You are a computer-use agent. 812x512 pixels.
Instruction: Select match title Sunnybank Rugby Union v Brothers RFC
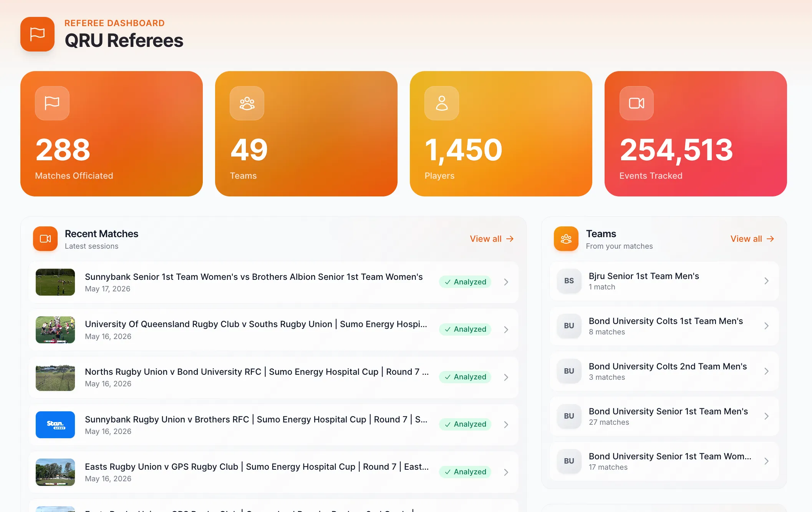pyautogui.click(x=256, y=419)
